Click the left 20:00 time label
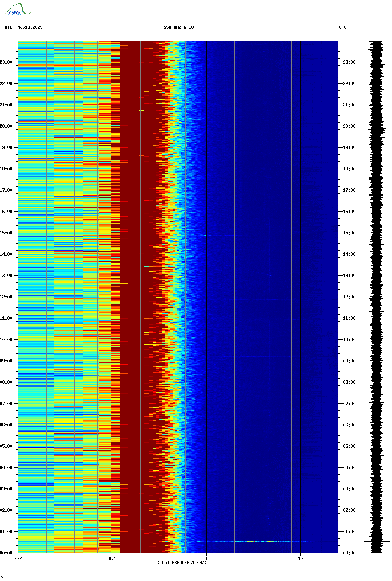 coord(6,126)
